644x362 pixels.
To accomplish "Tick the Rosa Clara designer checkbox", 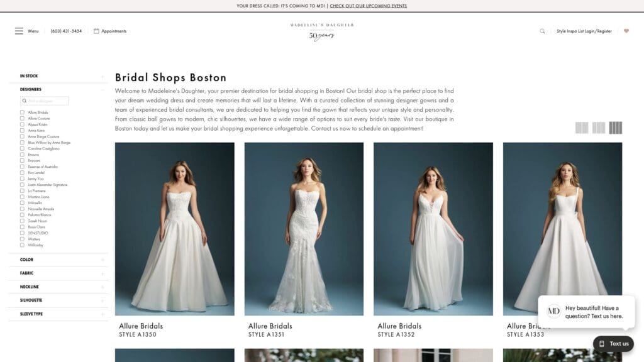I will [22, 227].
